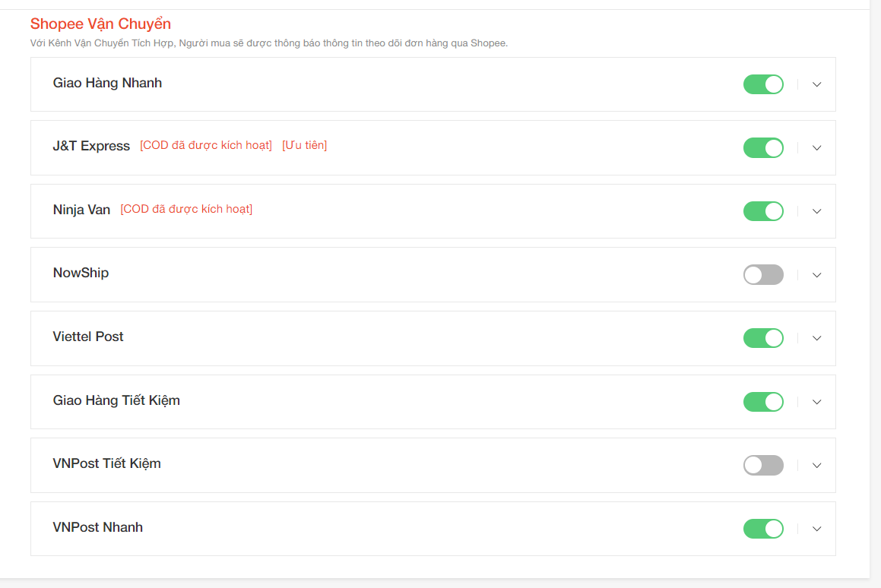The height and width of the screenshot is (588, 881).
Task: Click Ninja Van COD đã được kích hoạt tag
Action: pyautogui.click(x=186, y=209)
